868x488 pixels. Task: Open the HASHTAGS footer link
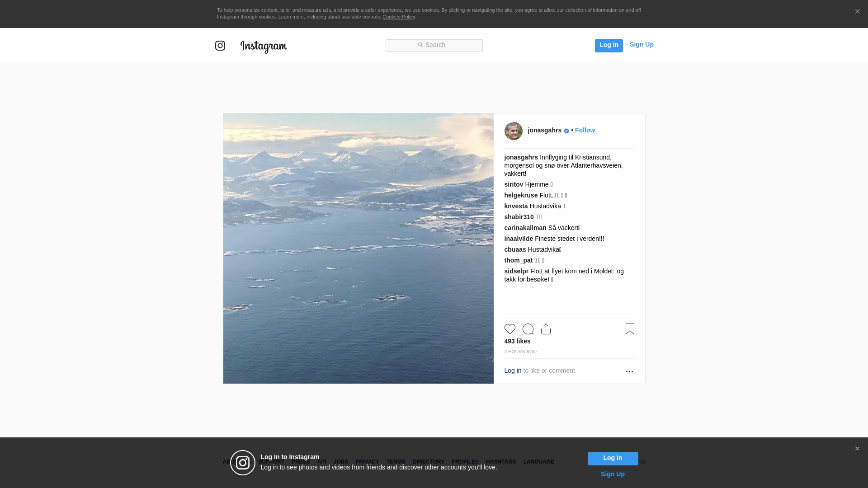(x=500, y=462)
